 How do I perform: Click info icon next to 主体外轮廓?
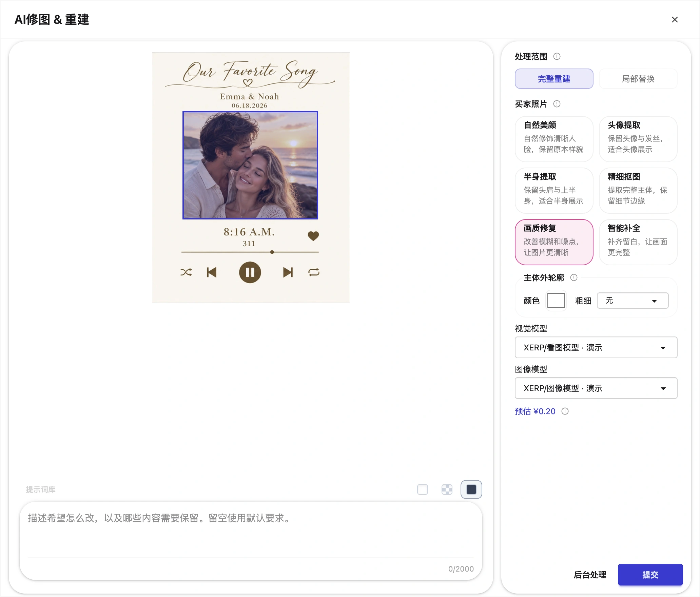(x=574, y=277)
